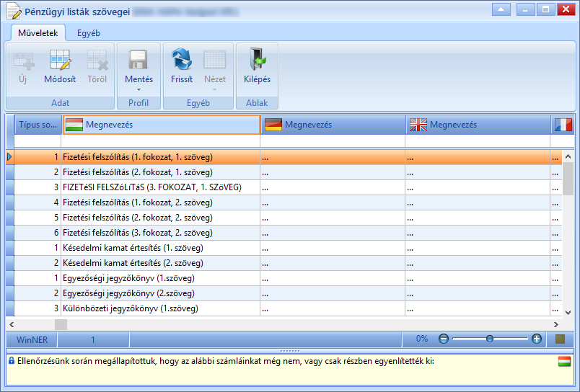
Task: Click the Új (new record) icon
Action: [x=23, y=61]
